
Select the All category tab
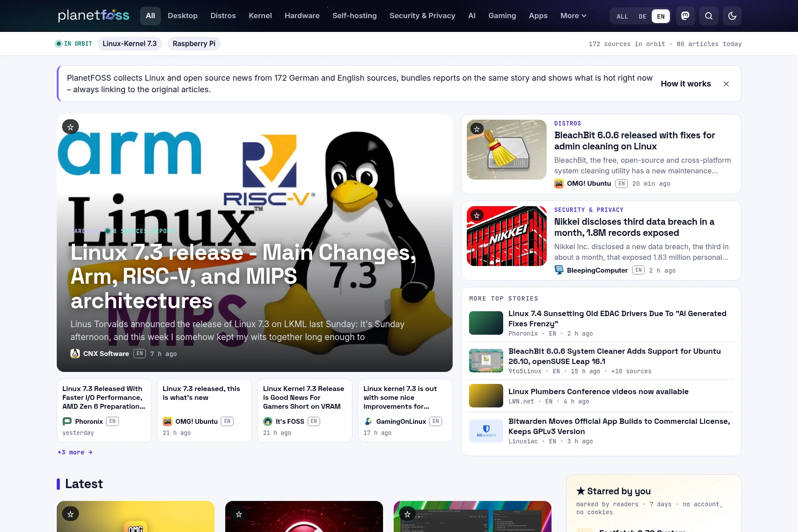151,16
